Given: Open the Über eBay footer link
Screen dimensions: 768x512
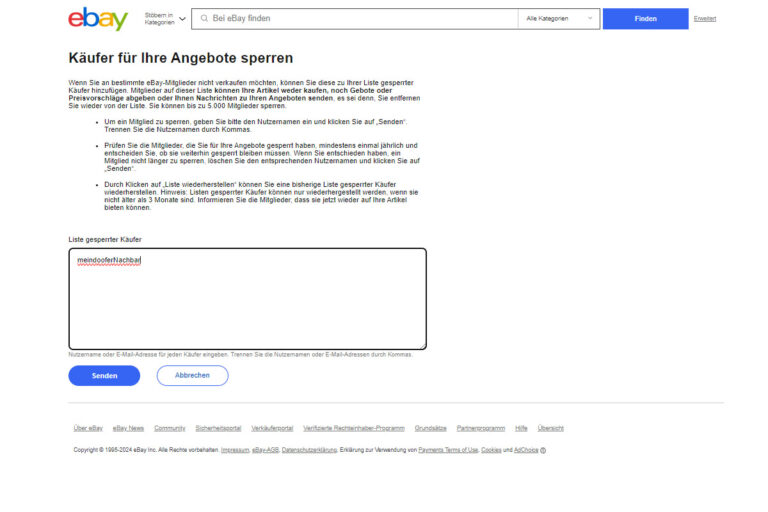Looking at the screenshot, I should [x=88, y=428].
